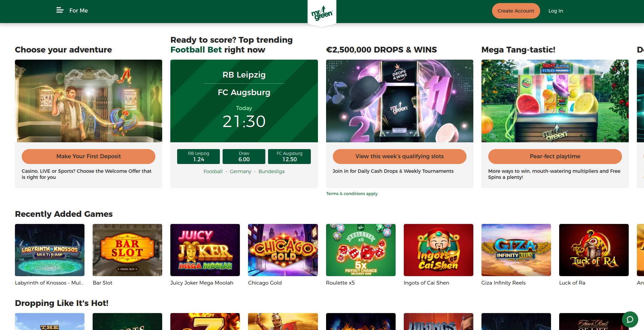Click Make Your First Deposit button
This screenshot has height=330, width=644.
pos(89,157)
